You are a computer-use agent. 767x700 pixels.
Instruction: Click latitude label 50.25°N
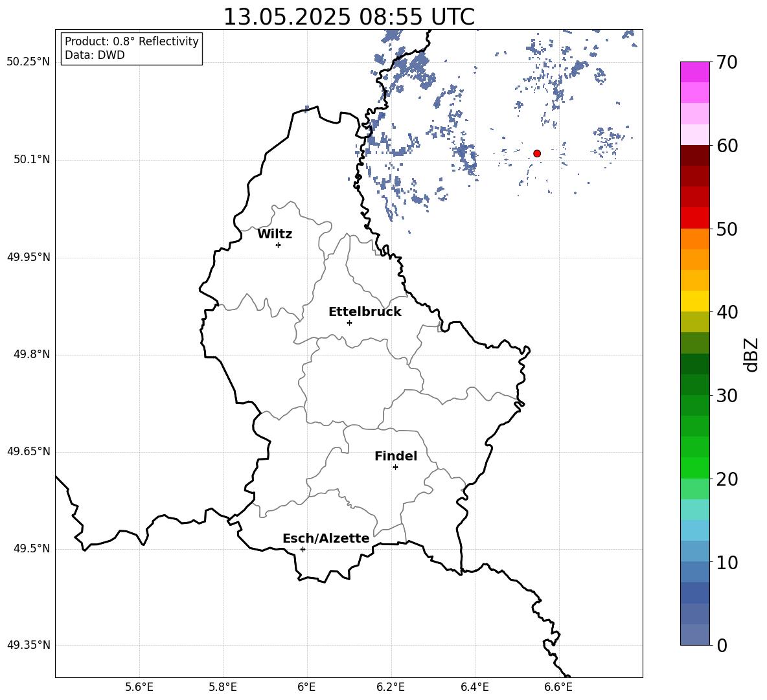pos(29,62)
